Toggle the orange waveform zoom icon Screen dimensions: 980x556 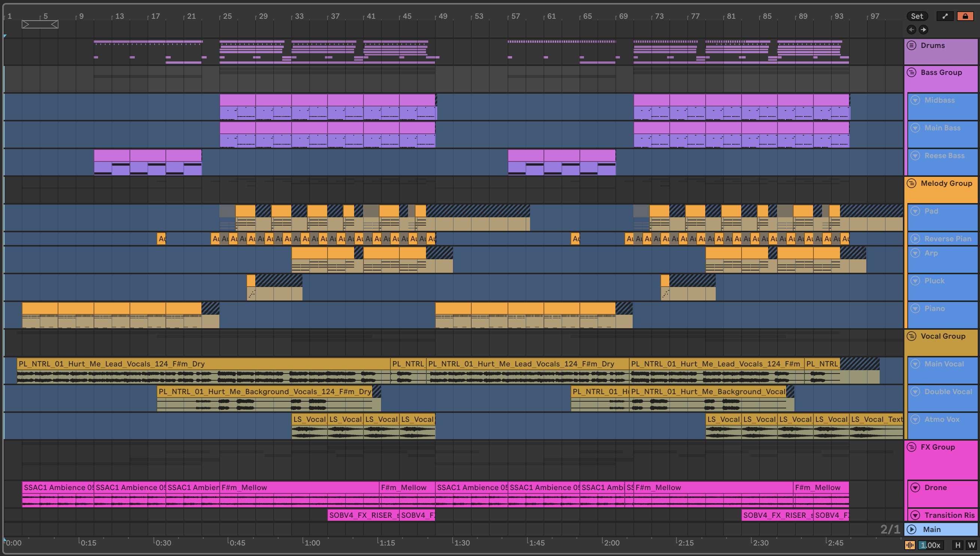(910, 545)
